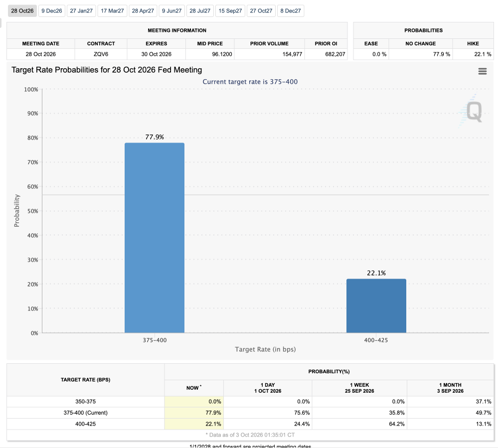Select the 28 Oct26 meeting tab
The image size is (498, 448).
click(22, 11)
